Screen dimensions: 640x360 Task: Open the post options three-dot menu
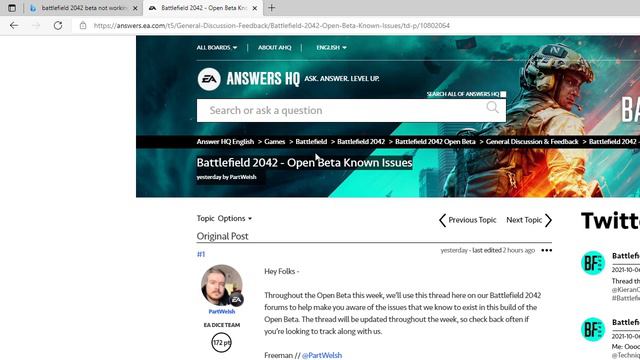pyautogui.click(x=547, y=250)
